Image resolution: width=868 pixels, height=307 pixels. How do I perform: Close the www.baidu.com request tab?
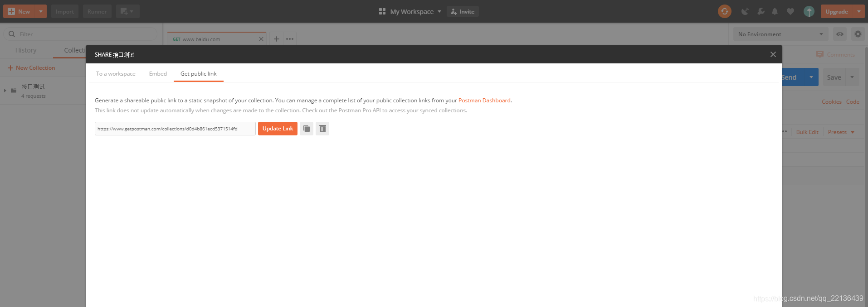point(261,39)
